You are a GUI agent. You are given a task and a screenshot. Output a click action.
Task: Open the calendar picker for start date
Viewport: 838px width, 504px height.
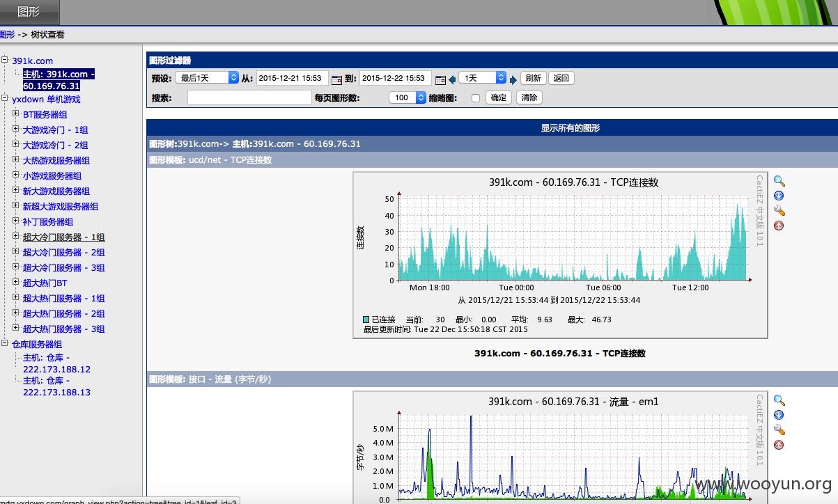click(x=336, y=79)
